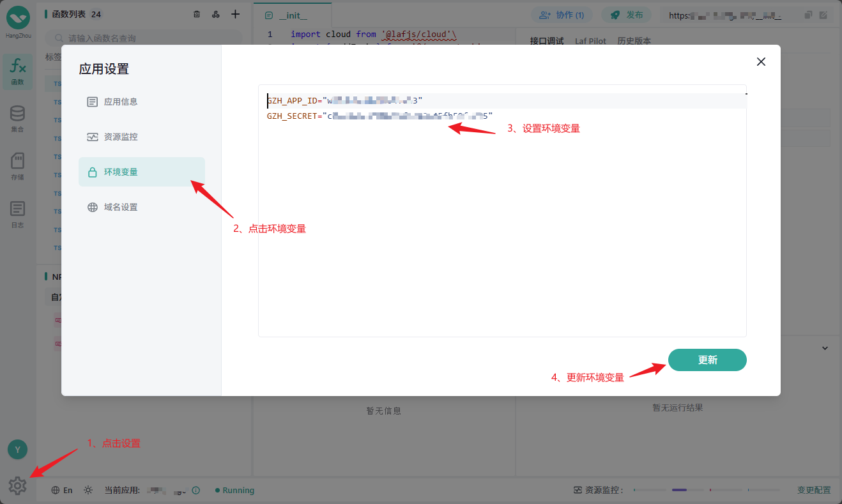Switch to the 接口调试 tab

point(547,41)
